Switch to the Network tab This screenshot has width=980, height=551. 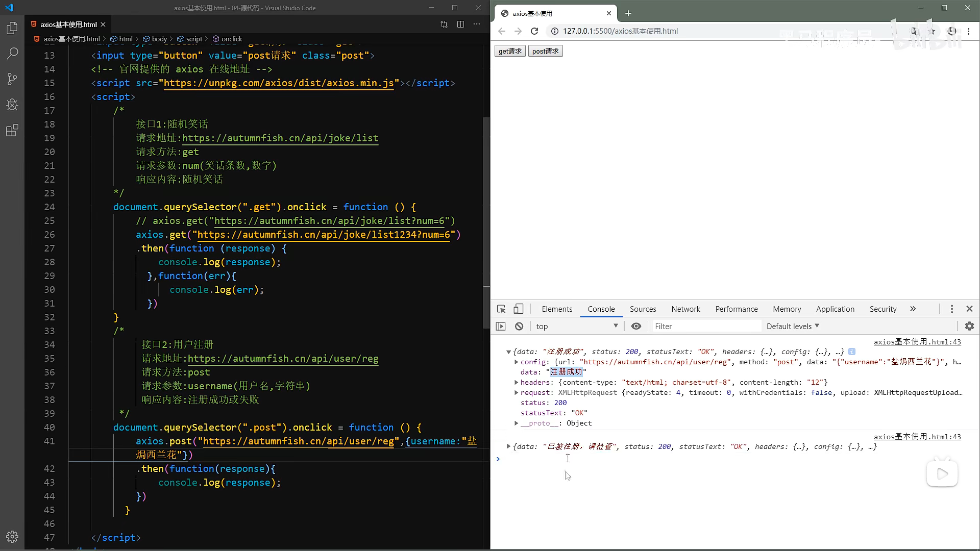click(685, 309)
